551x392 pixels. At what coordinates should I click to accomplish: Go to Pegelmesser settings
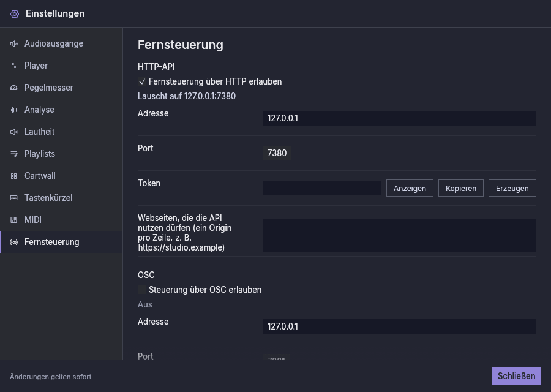[61, 88]
